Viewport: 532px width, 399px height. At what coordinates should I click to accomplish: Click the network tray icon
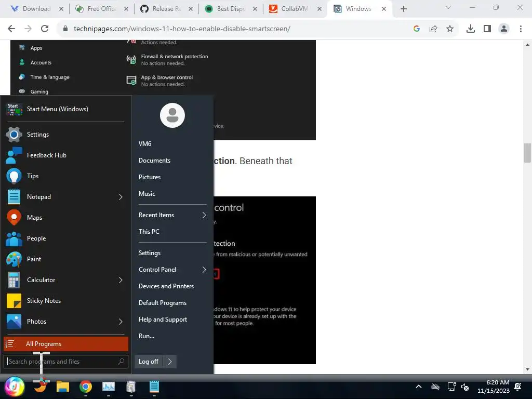pyautogui.click(x=451, y=387)
